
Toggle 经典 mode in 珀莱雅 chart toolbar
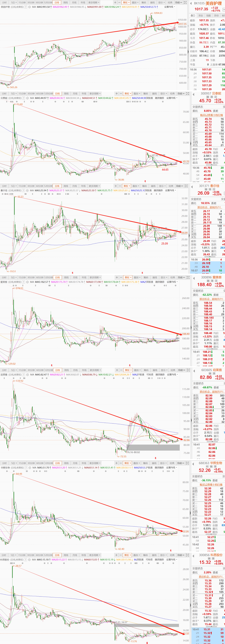[173, 370]
